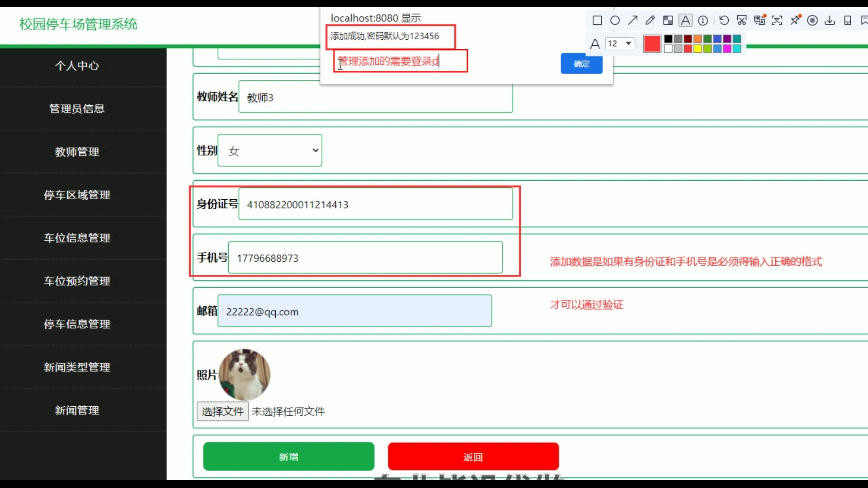
Task: Click the pin screenshot icon
Action: pos(795,20)
